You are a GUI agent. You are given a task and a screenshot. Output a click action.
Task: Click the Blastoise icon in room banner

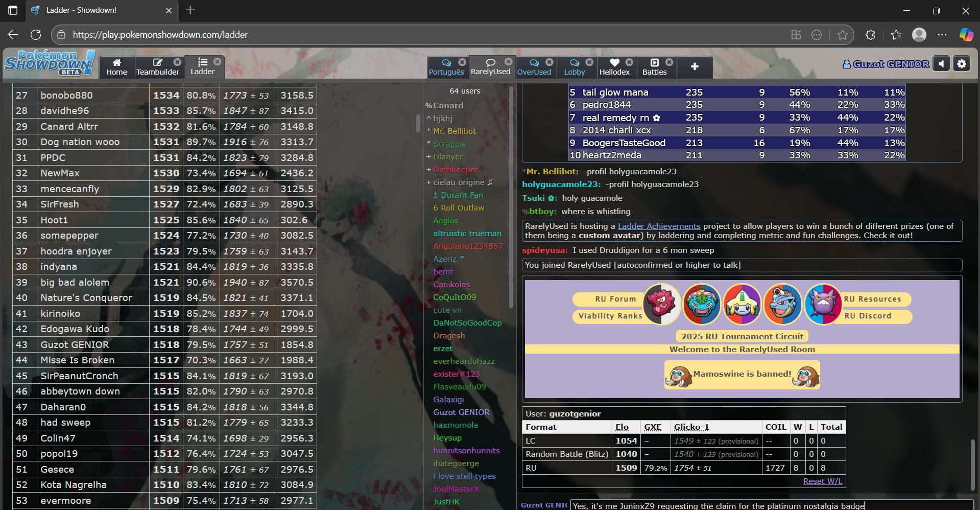pos(782,305)
